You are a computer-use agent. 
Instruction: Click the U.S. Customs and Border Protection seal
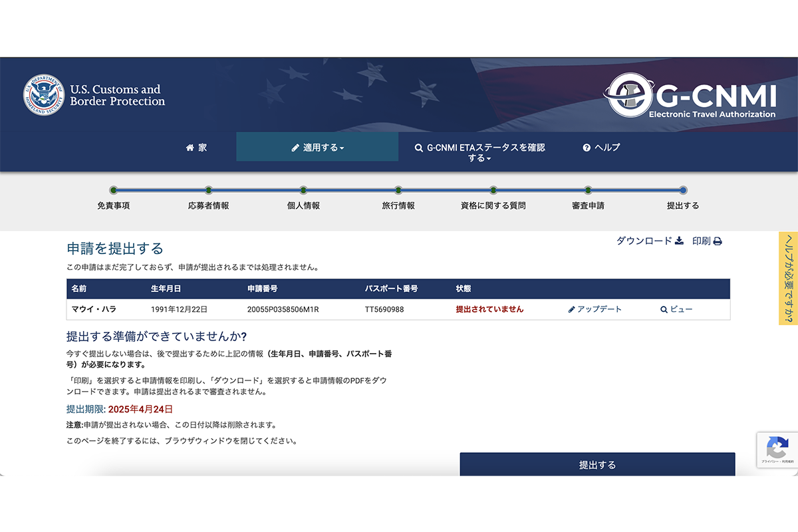coord(44,95)
